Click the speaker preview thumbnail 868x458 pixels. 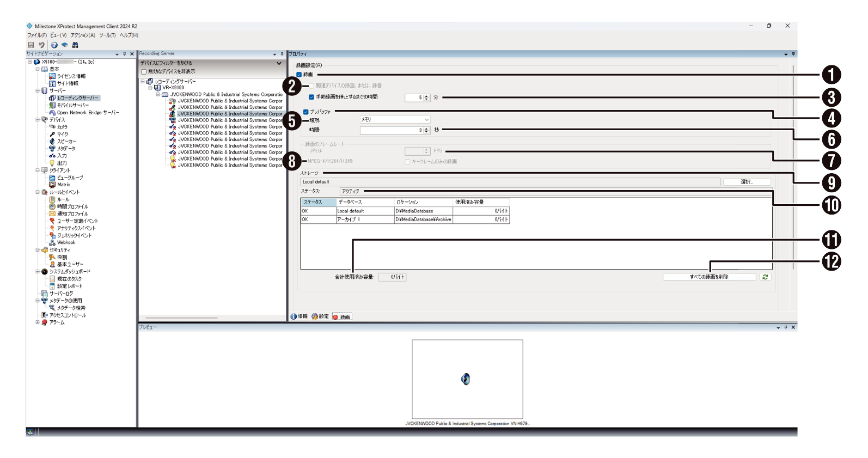pos(467,379)
